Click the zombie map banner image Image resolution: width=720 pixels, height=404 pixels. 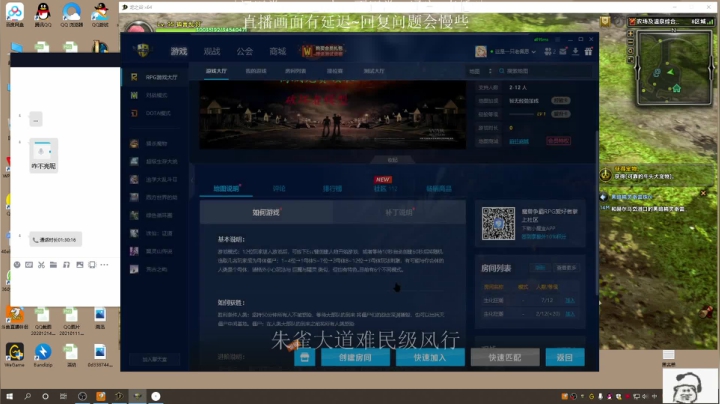(x=332, y=114)
